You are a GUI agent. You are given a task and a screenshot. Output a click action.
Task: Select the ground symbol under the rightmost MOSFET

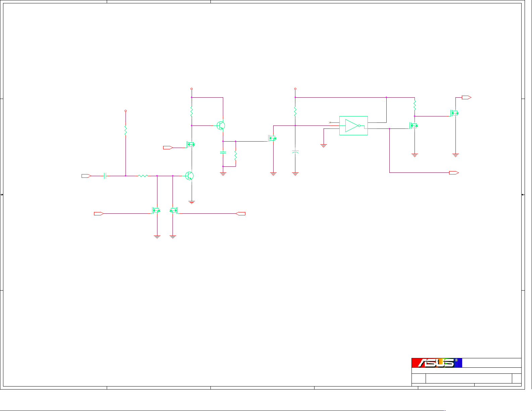click(x=455, y=155)
